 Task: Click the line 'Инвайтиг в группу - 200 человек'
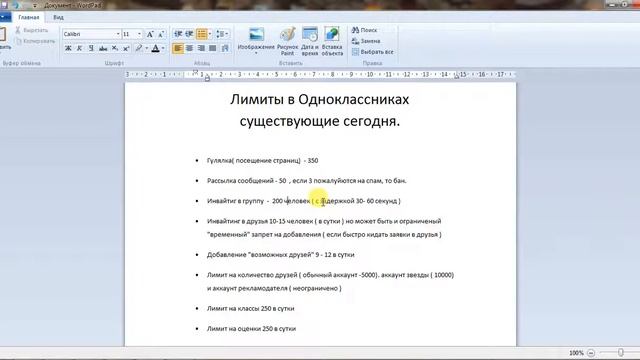point(304,201)
